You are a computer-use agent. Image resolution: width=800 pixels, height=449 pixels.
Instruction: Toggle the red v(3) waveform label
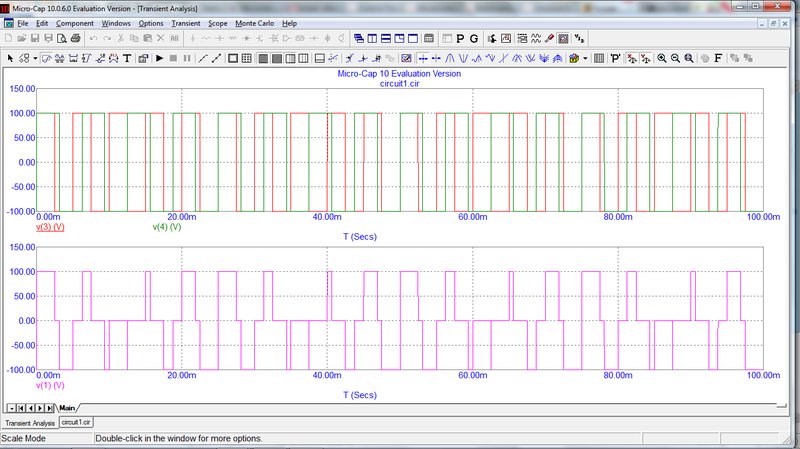tap(50, 228)
